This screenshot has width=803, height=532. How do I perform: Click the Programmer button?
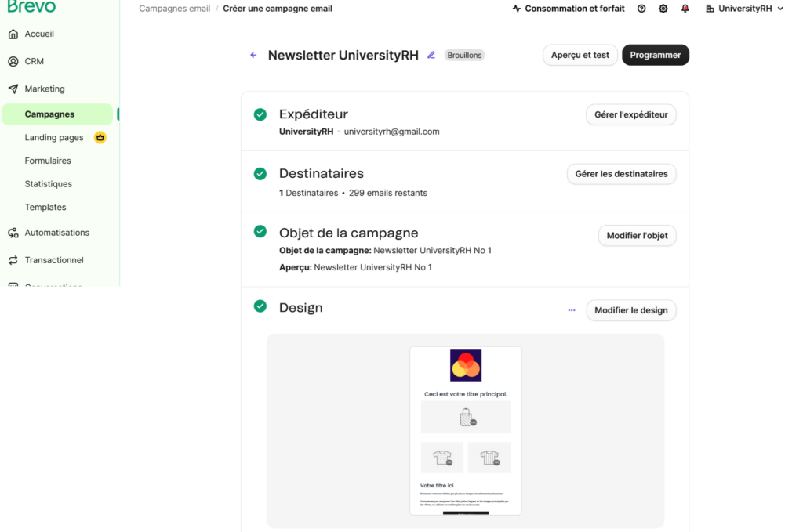pyautogui.click(x=655, y=55)
